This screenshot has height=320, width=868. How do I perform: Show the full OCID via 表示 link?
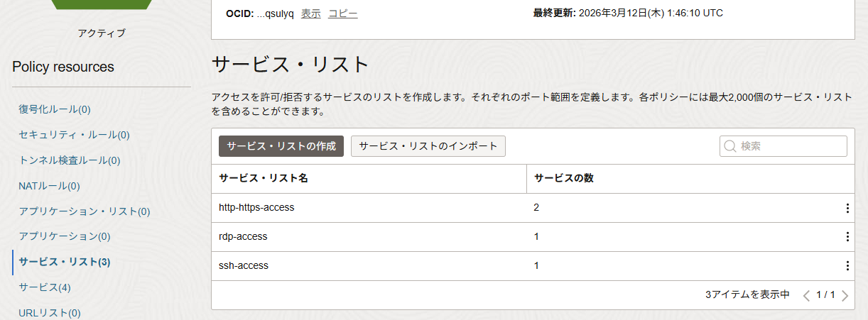coord(310,13)
